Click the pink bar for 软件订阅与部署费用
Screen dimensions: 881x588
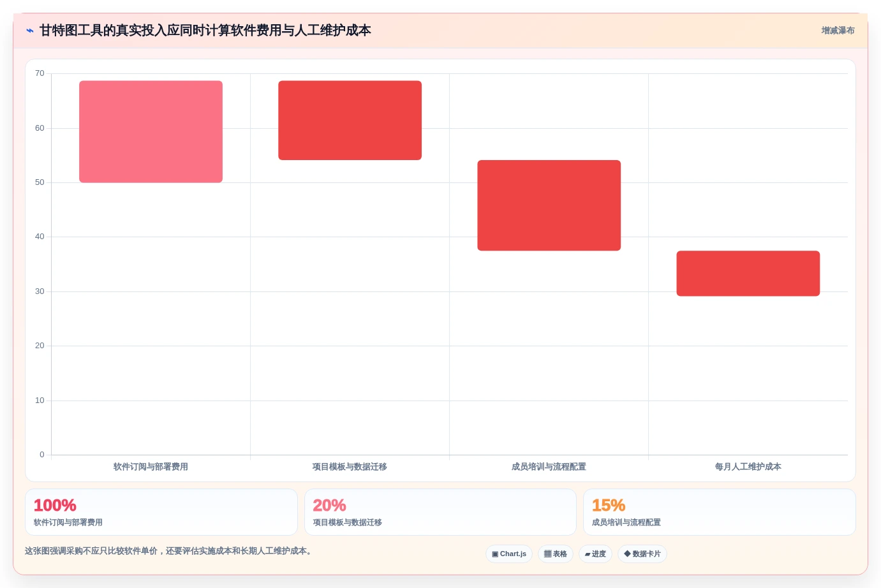point(151,131)
